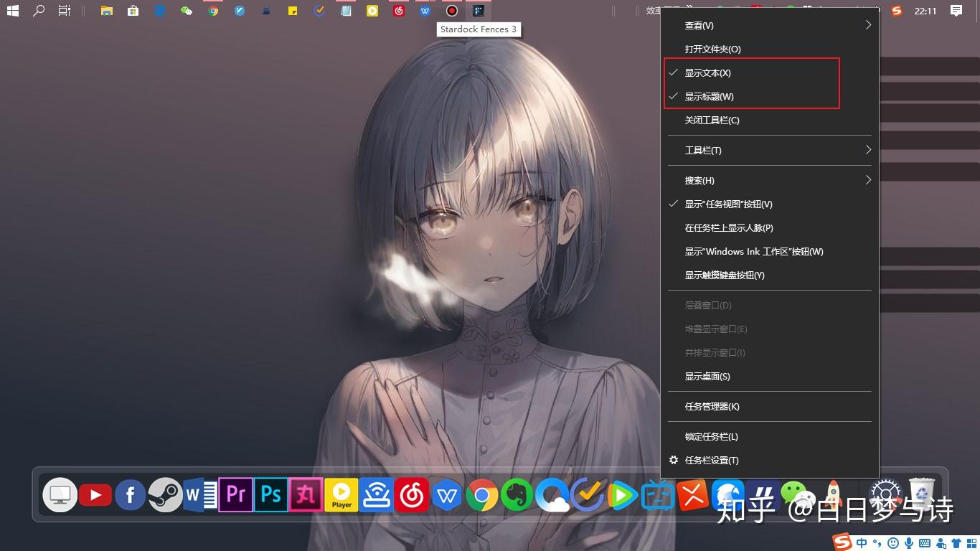Enable 显示"Windows Ink 工作区"按钮(W)
Image resolution: width=980 pixels, height=551 pixels.
(x=769, y=251)
